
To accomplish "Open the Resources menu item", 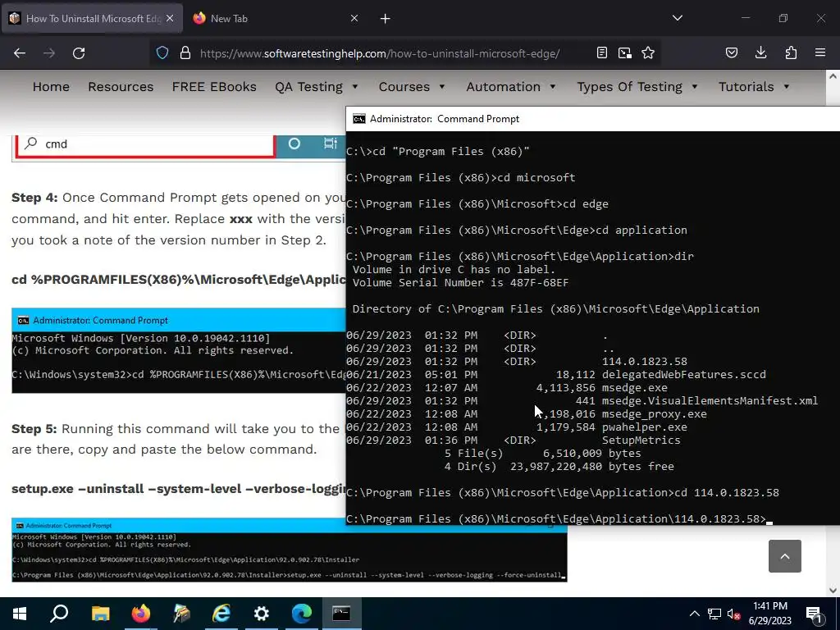I will click(121, 87).
